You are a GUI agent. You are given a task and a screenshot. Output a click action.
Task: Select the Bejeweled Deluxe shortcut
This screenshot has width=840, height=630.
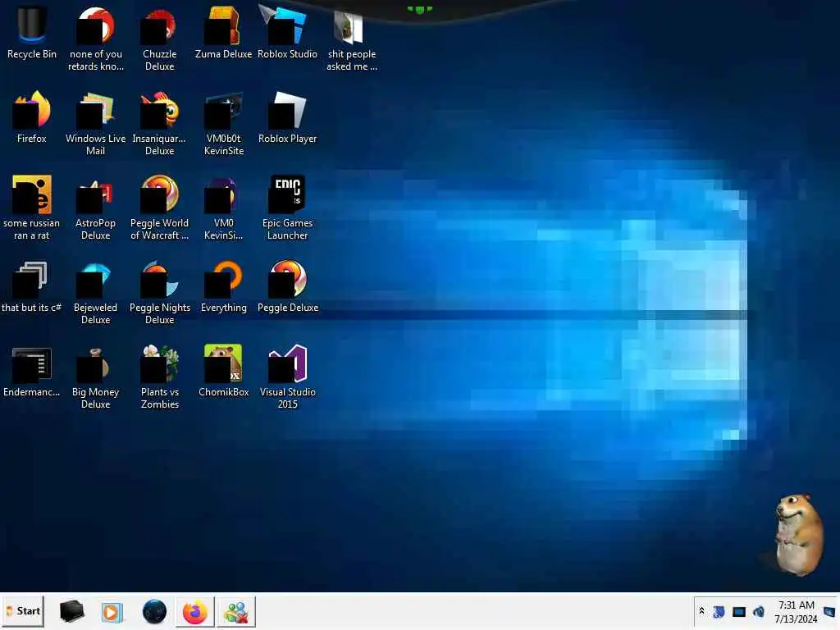click(x=96, y=293)
